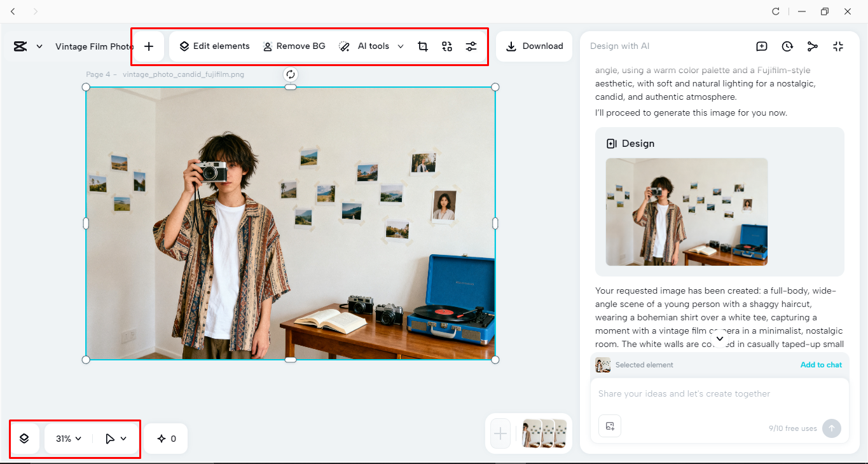Open the 31% zoom dropdown
Screen dimensions: 868x464
[x=69, y=439]
